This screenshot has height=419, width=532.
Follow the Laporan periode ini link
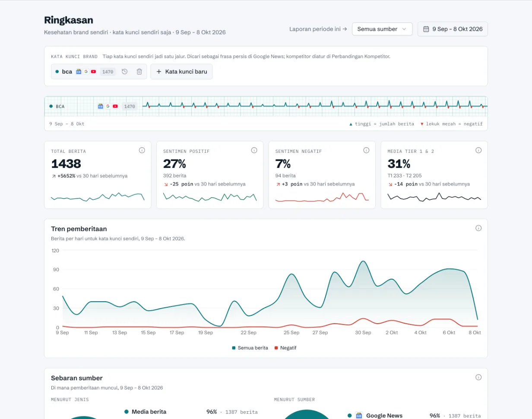pyautogui.click(x=318, y=29)
